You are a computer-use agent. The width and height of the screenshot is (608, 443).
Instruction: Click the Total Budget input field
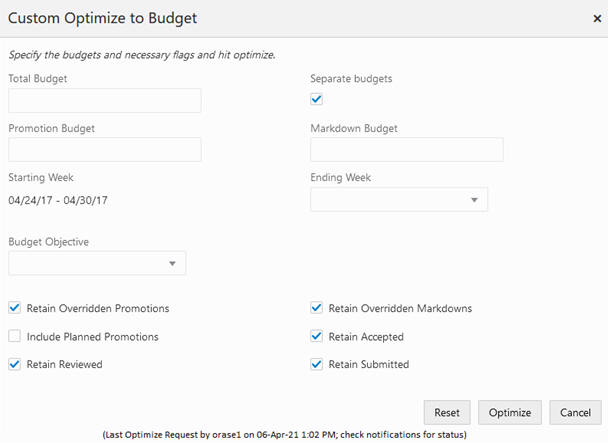pos(105,100)
